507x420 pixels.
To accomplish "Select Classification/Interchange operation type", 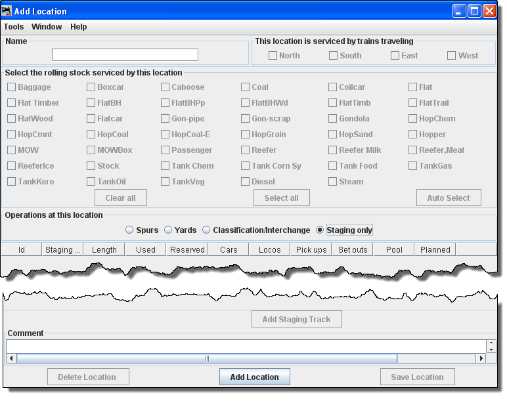I will (x=206, y=230).
